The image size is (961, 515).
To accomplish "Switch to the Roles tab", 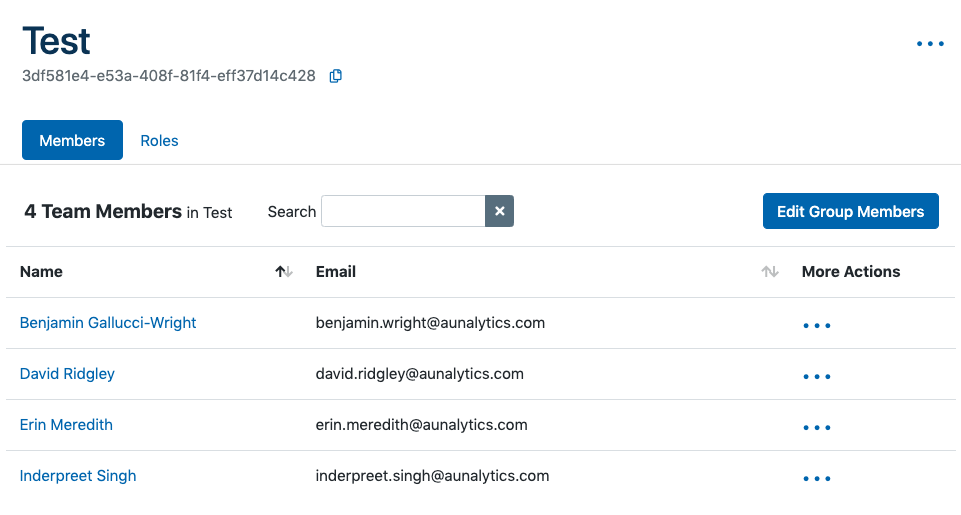I will pos(159,140).
